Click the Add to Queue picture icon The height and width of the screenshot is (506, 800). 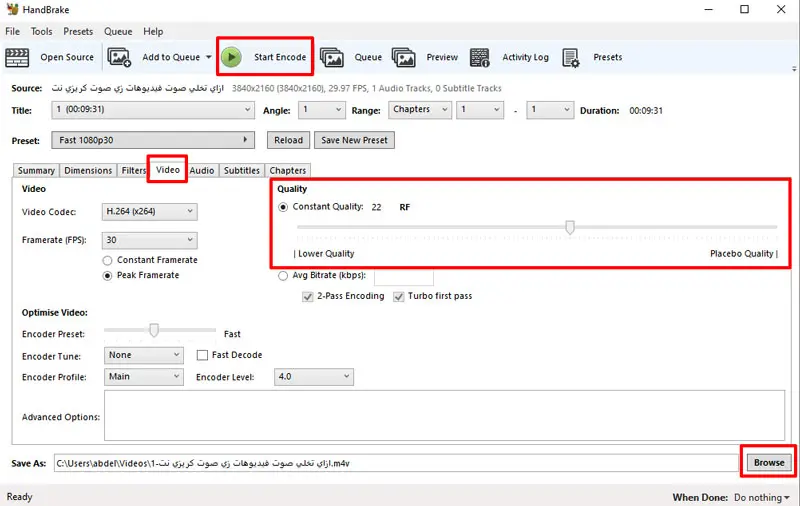(119, 58)
